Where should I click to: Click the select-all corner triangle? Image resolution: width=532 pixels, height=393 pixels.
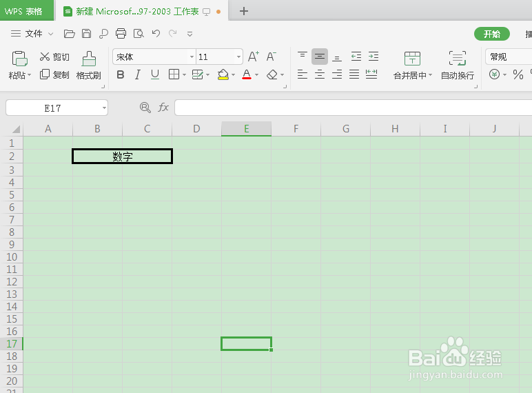[16, 130]
